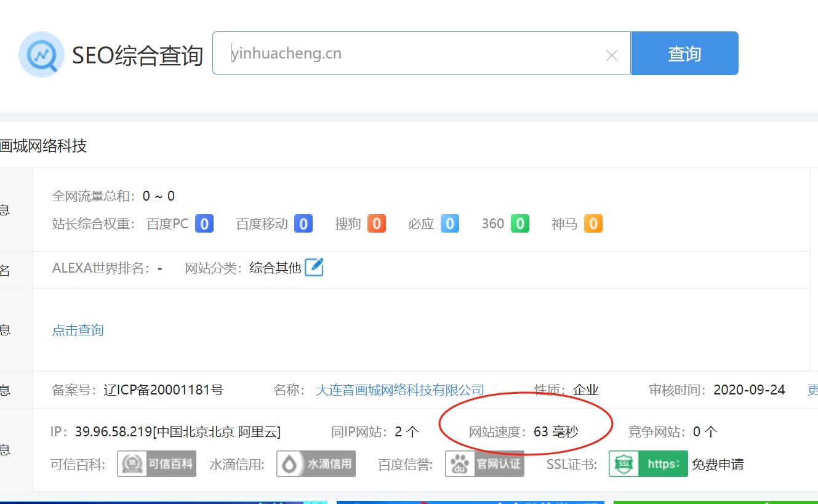Click the 神马 yellow weight badge
Viewport: 818px width, 504px height.
(x=593, y=223)
